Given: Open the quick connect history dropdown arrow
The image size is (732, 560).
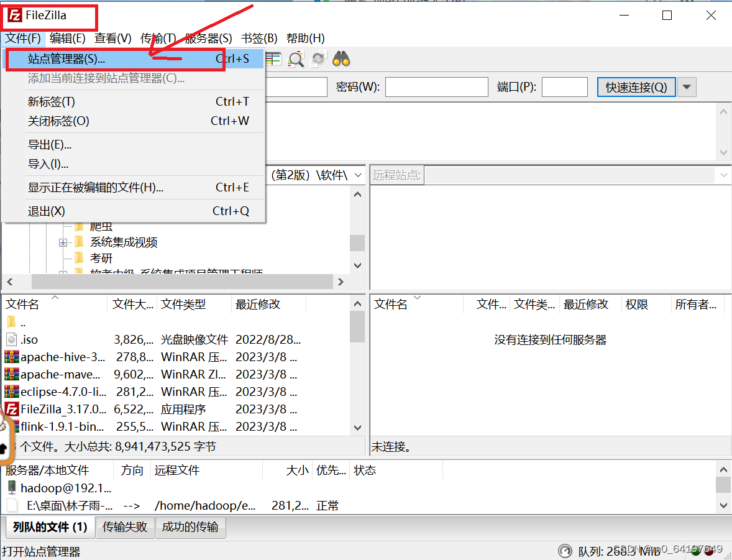Looking at the screenshot, I should [687, 88].
